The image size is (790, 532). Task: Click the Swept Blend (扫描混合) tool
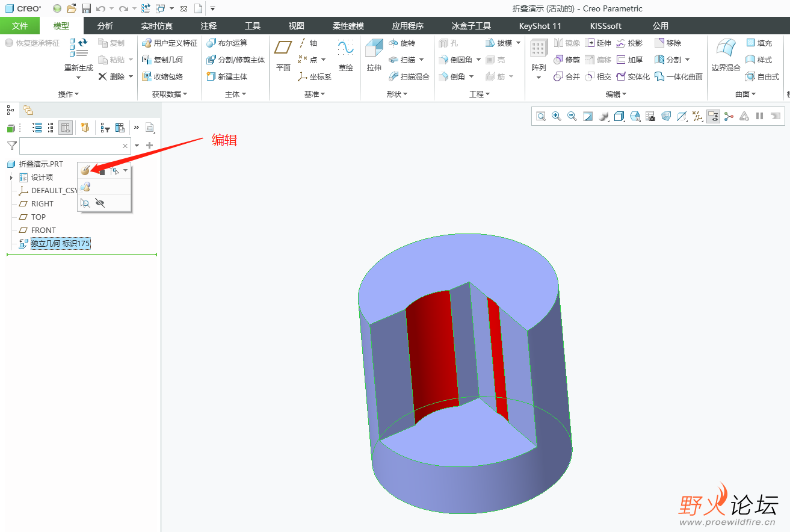tap(409, 77)
